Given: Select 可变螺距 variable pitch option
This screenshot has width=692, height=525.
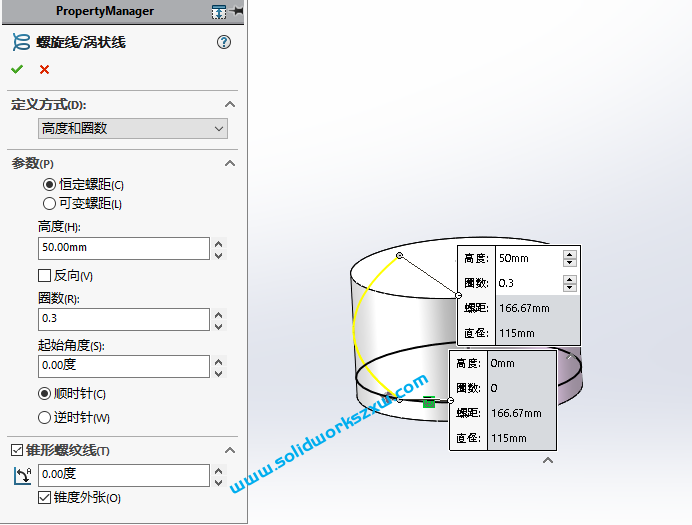Looking at the screenshot, I should pos(49,203).
